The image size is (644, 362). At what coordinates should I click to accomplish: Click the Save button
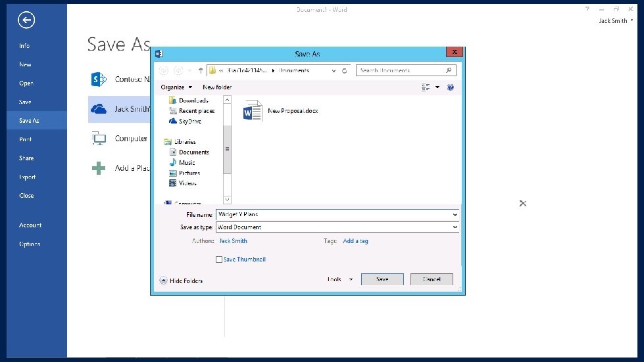coord(382,279)
